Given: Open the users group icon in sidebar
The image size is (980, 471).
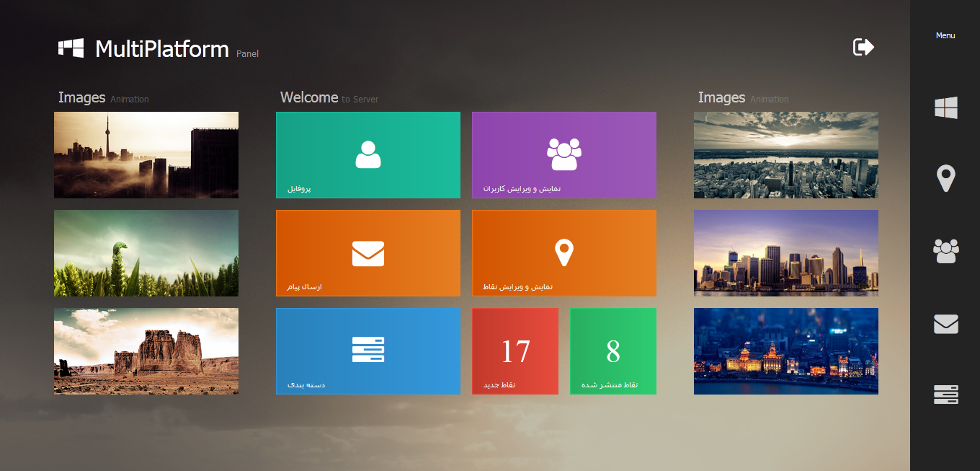Looking at the screenshot, I should tap(945, 250).
